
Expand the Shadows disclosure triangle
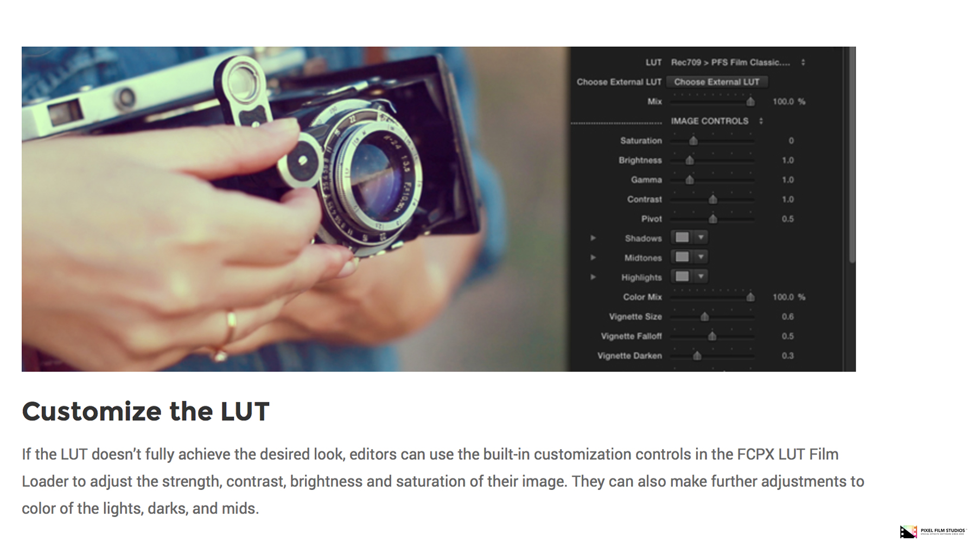pos(593,238)
